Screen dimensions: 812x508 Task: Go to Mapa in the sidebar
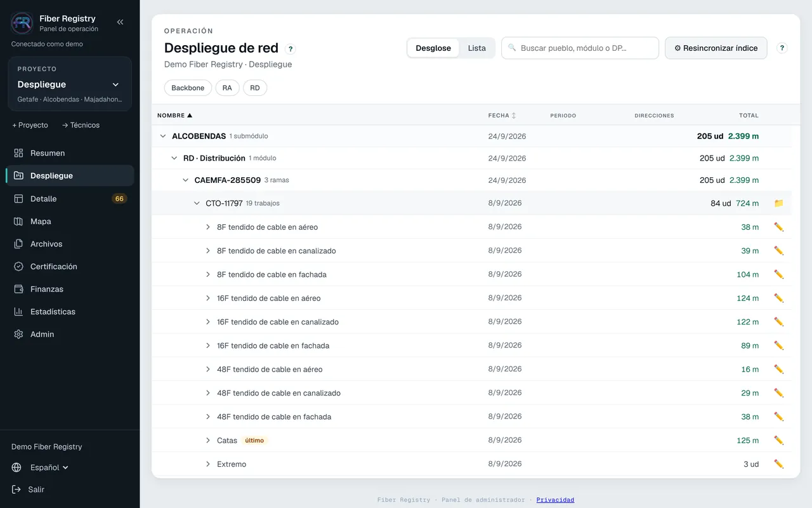[70, 221]
